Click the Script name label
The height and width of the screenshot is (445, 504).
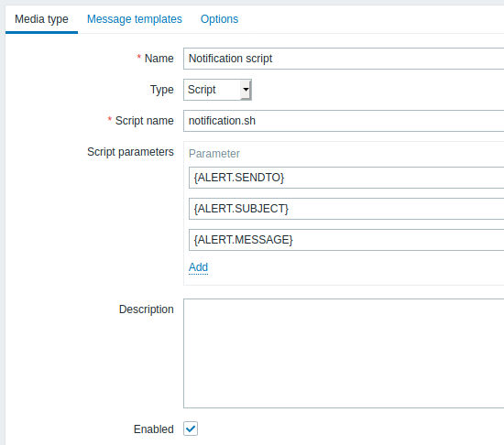pos(144,121)
